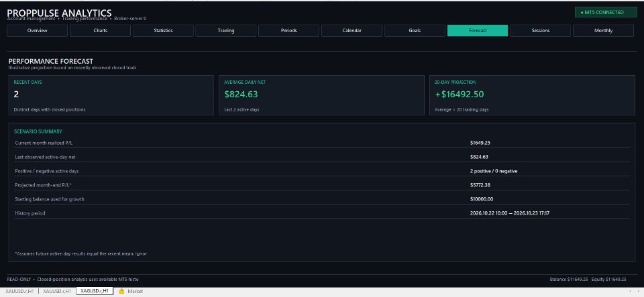Click the Balance $11649.25 readout
This screenshot has width=644, height=297.
pos(569,280)
